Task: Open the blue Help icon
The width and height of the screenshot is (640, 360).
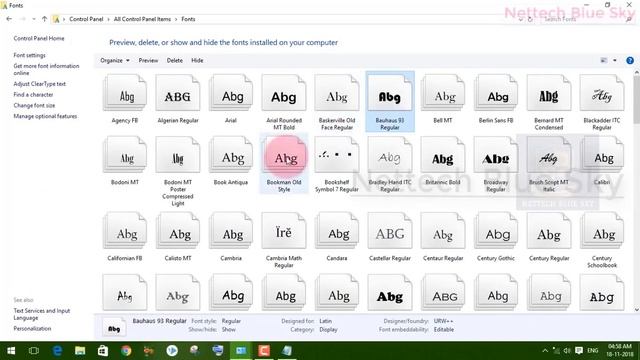Action: tap(630, 60)
